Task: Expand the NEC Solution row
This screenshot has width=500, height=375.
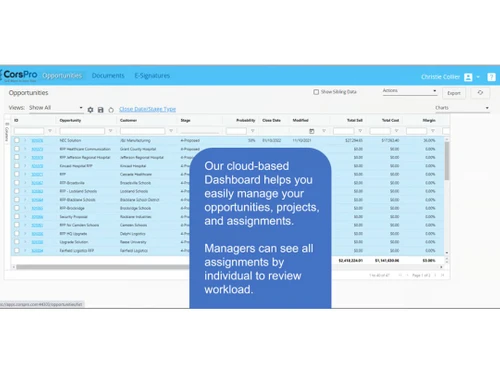Action: [25, 140]
